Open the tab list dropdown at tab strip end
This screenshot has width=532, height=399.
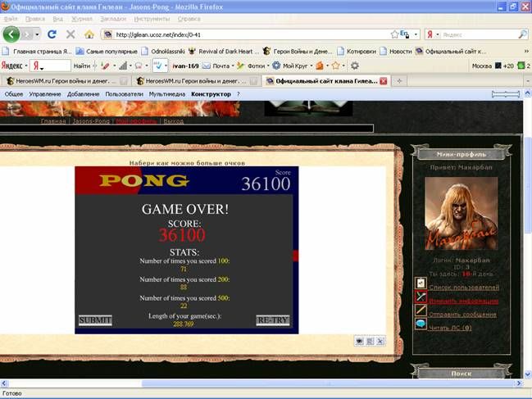tap(528, 81)
